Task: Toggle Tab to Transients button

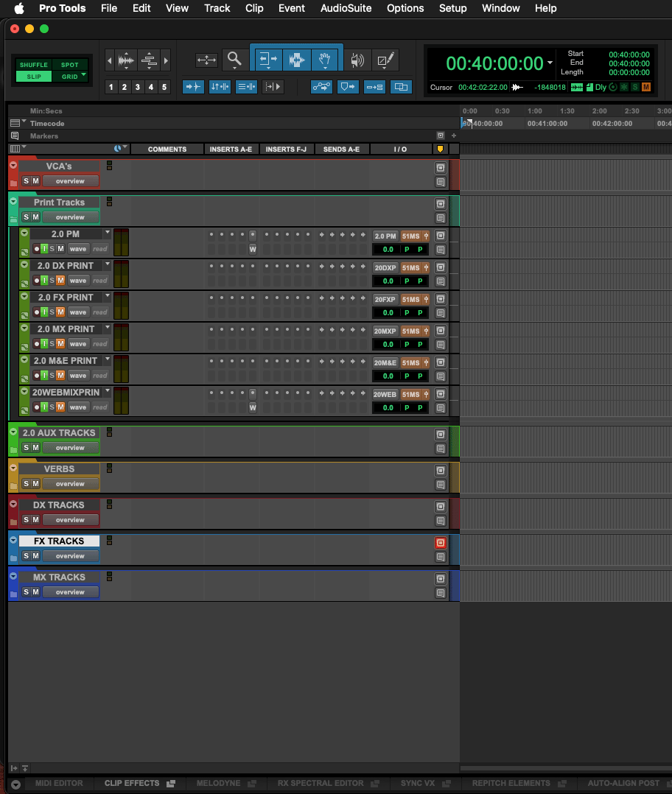Action: 193,87
